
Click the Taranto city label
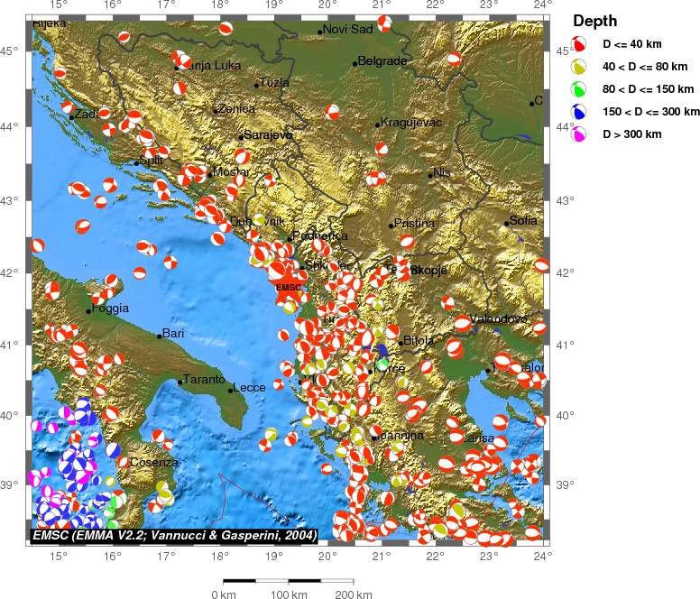point(204,380)
